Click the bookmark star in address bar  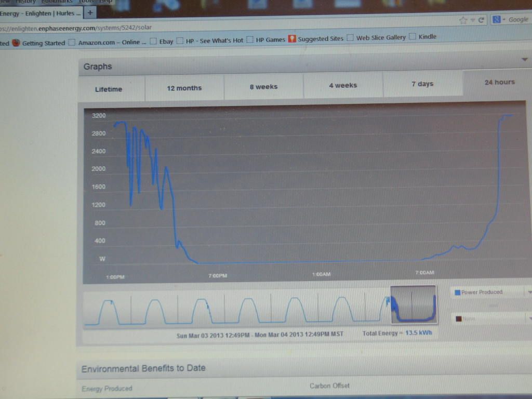(463, 20)
